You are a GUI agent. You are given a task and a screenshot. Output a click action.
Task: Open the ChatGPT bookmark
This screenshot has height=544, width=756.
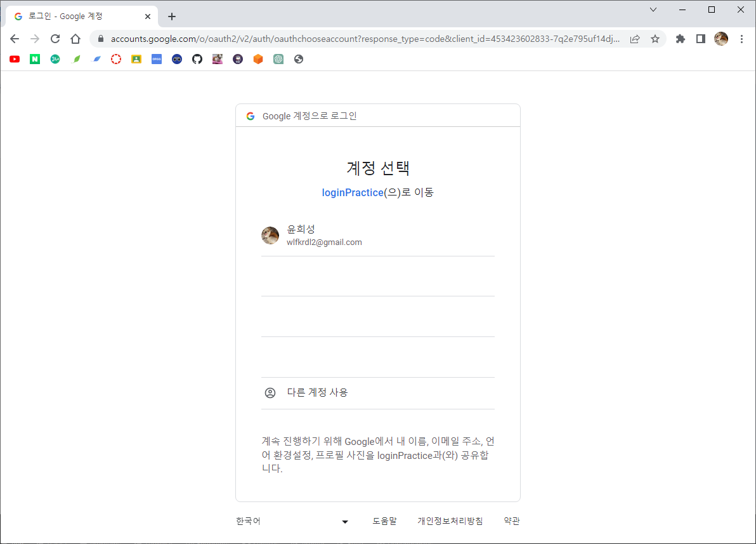[x=278, y=59]
